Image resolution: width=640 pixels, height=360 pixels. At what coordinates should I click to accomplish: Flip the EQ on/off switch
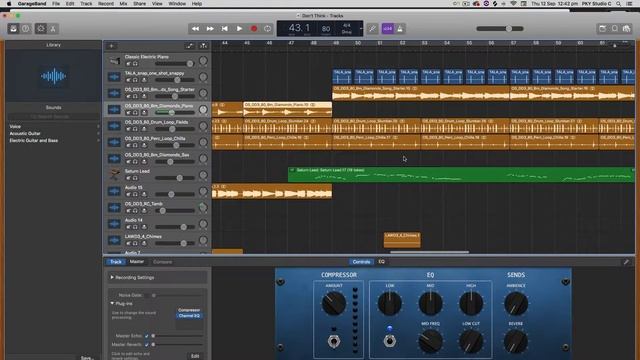389,340
